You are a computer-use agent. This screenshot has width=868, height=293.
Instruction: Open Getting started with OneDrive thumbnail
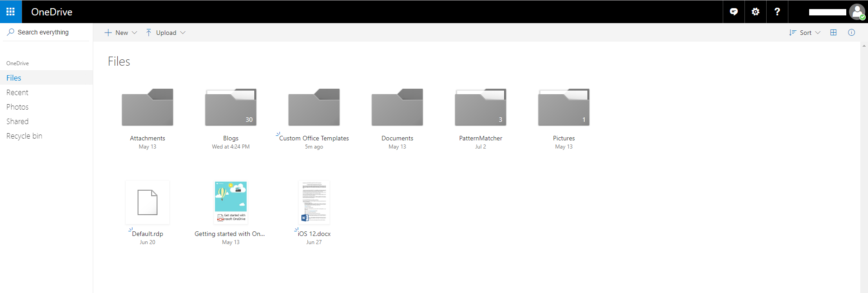point(231,202)
